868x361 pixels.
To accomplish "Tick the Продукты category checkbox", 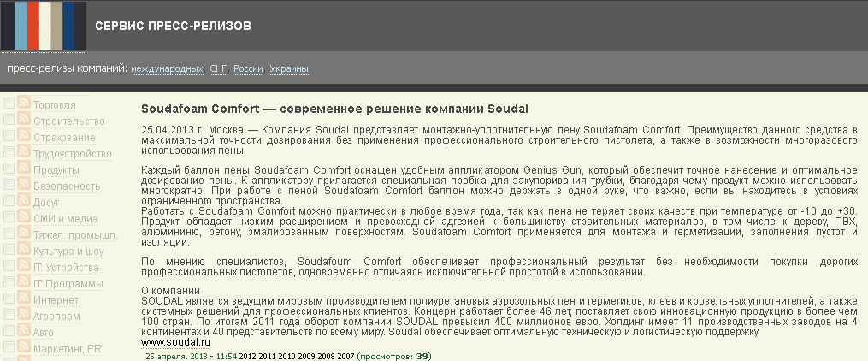I will (x=9, y=168).
